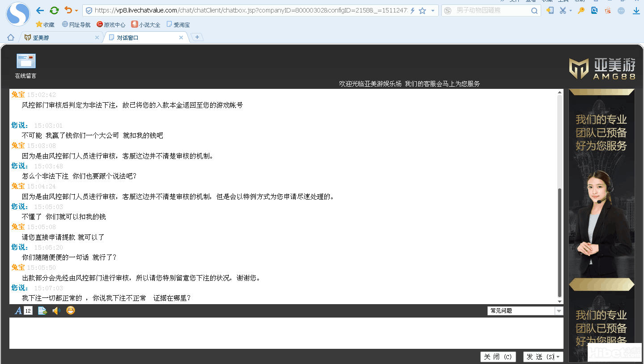Click the emoji smiley face icon
Image resolution: width=644 pixels, height=364 pixels.
[x=71, y=310]
